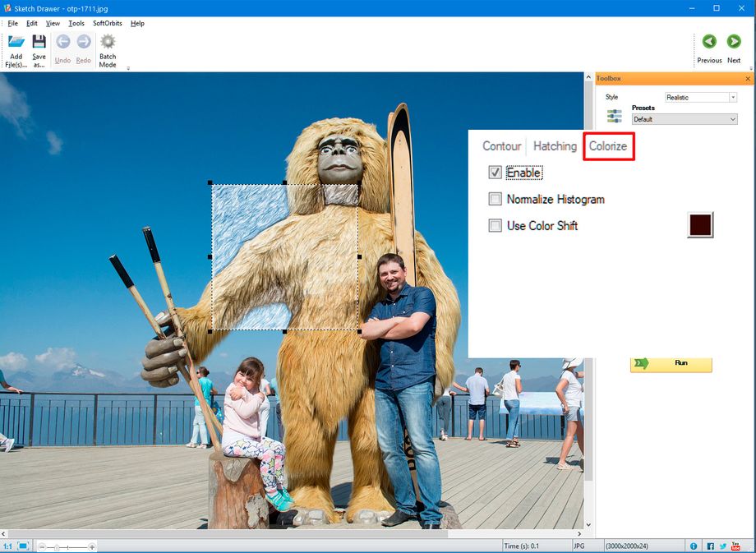The width and height of the screenshot is (756, 553).
Task: Turn on Use Color Shift
Action: pos(494,225)
